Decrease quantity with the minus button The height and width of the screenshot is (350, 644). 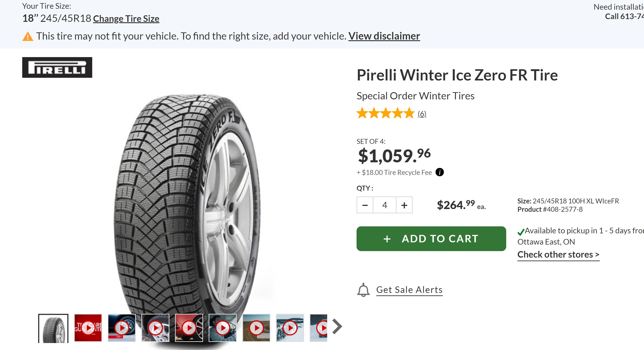pos(365,205)
